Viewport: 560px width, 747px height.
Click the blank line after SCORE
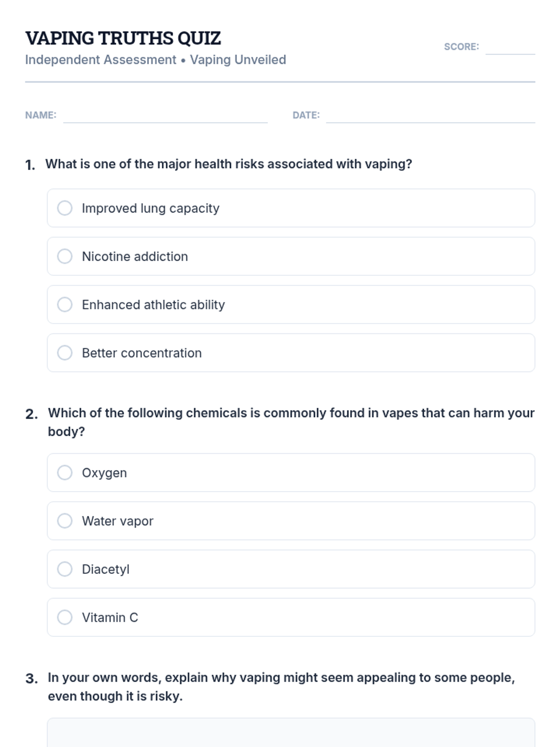click(510, 48)
